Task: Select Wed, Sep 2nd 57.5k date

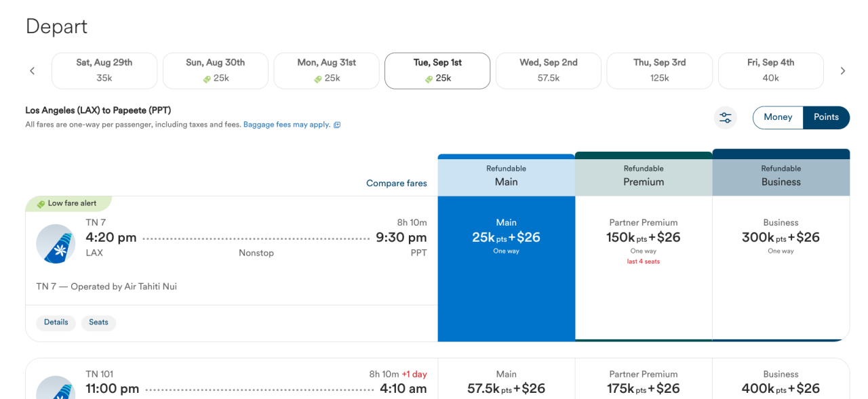Action: tap(549, 70)
